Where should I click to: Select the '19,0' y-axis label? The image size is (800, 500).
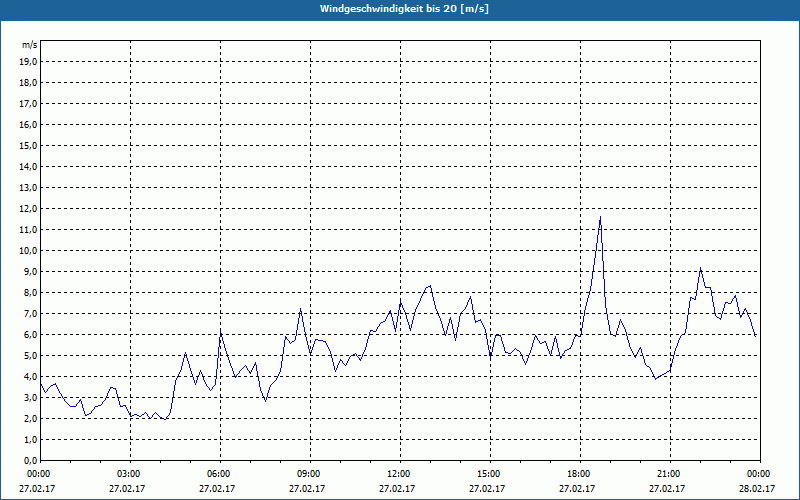[28, 62]
